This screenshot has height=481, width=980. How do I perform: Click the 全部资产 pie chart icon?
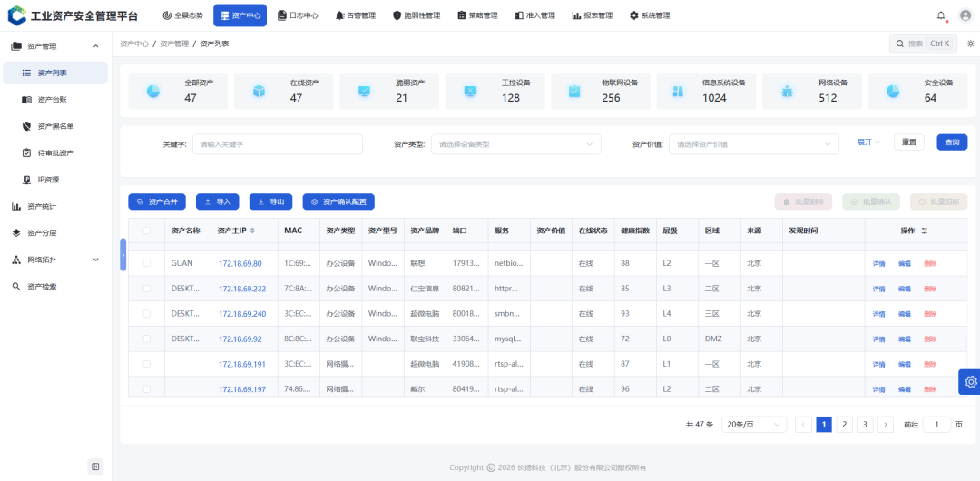coord(153,92)
